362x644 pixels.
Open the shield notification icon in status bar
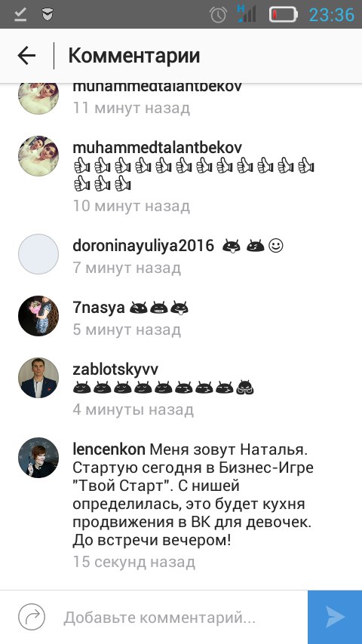click(x=48, y=15)
